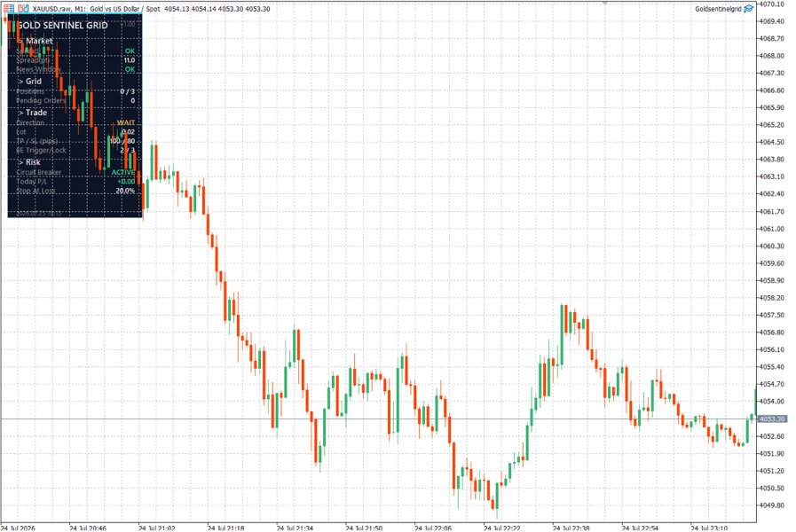Screen dimensions: 796x532
Task: Click the BE Trigger/Lock label
Action: (41, 150)
